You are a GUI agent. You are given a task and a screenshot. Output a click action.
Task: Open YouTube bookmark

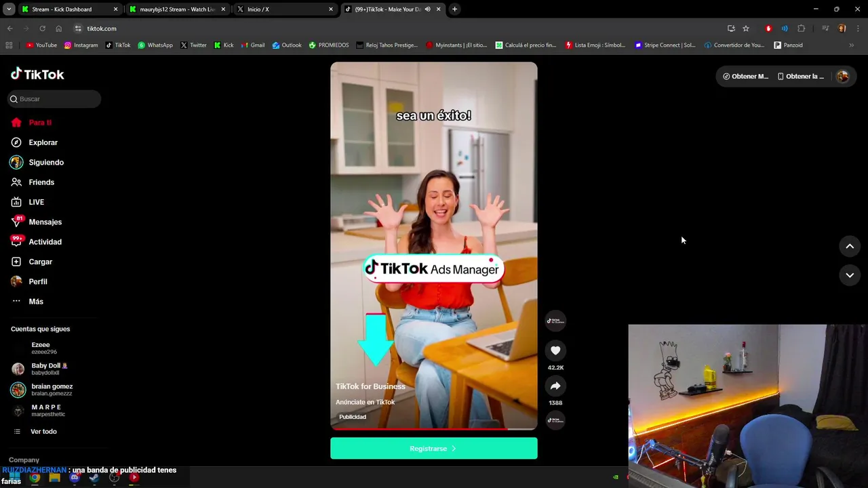coord(41,45)
